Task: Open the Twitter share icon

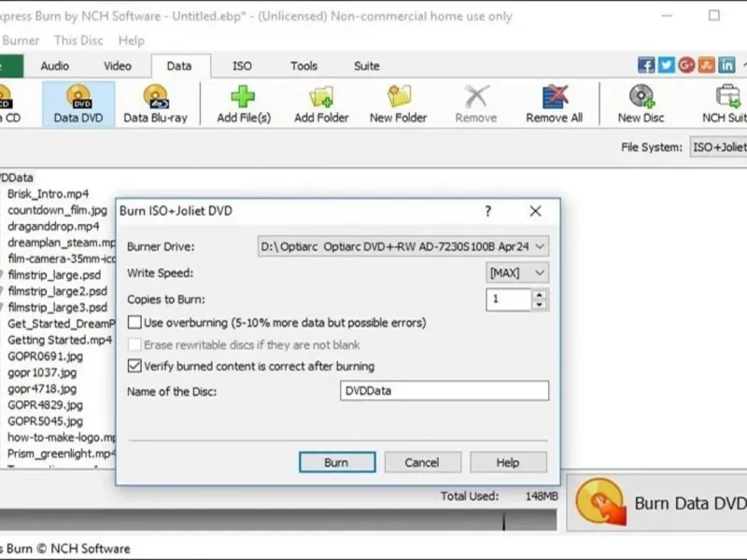Action: coord(666,65)
